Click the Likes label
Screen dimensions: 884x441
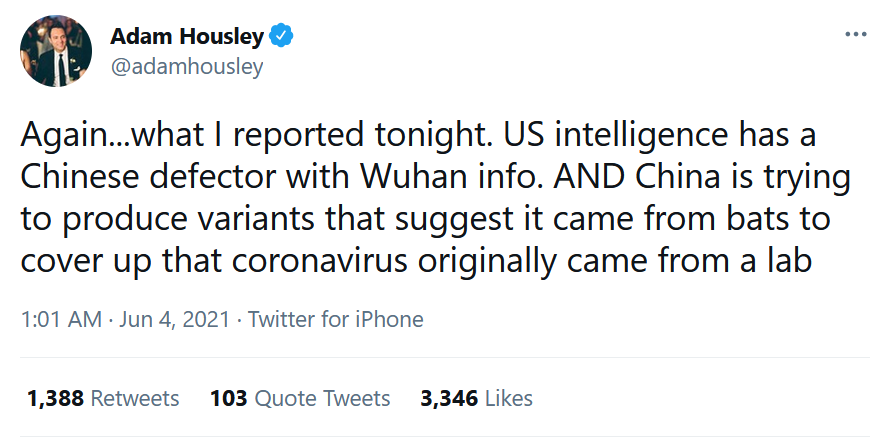[x=508, y=398]
